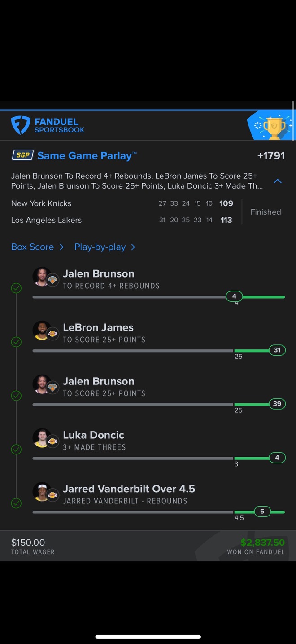Tap Luka Doncic's player avatar
This screenshot has width=296, height=644.
42,438
